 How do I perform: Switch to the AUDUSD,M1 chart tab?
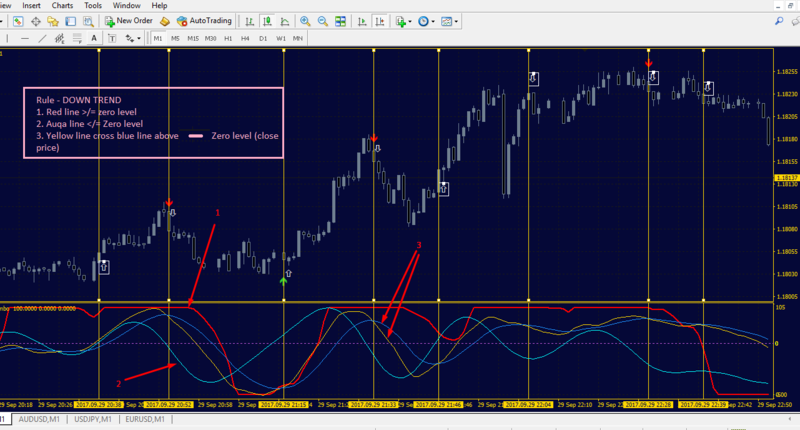coord(39,419)
